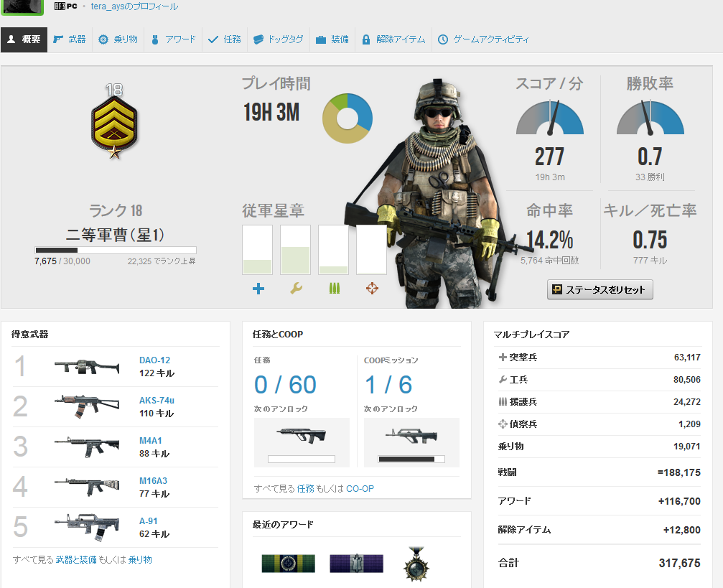Click the engineer service star progress bar

pyautogui.click(x=296, y=250)
